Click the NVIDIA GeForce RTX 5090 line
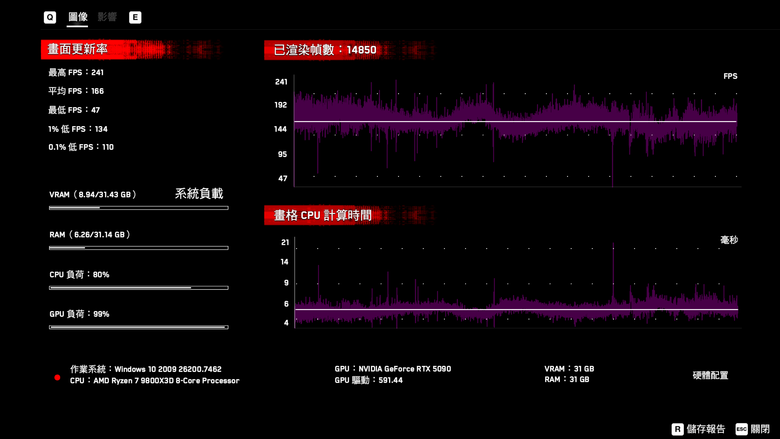The height and width of the screenshot is (439, 780). (x=393, y=369)
